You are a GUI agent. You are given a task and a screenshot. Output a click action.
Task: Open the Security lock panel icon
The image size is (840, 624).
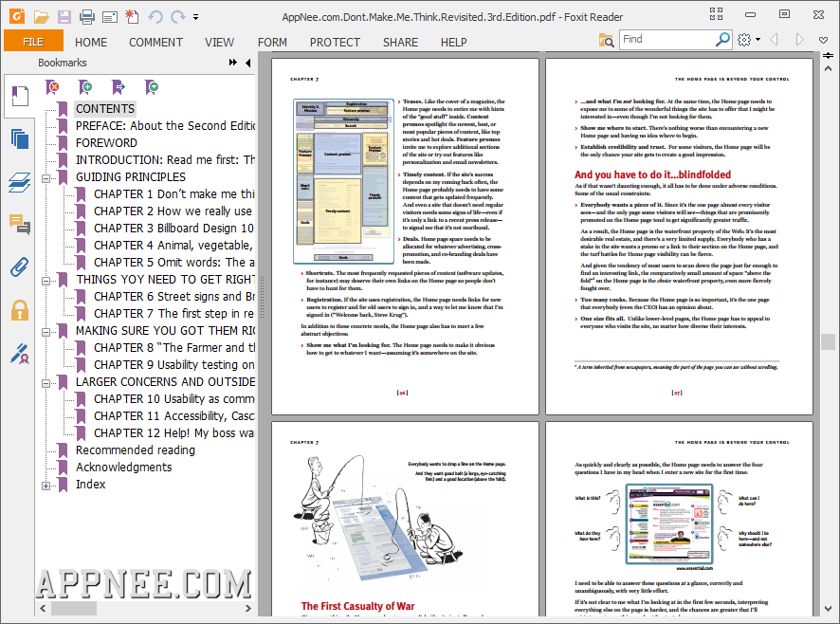[20, 310]
